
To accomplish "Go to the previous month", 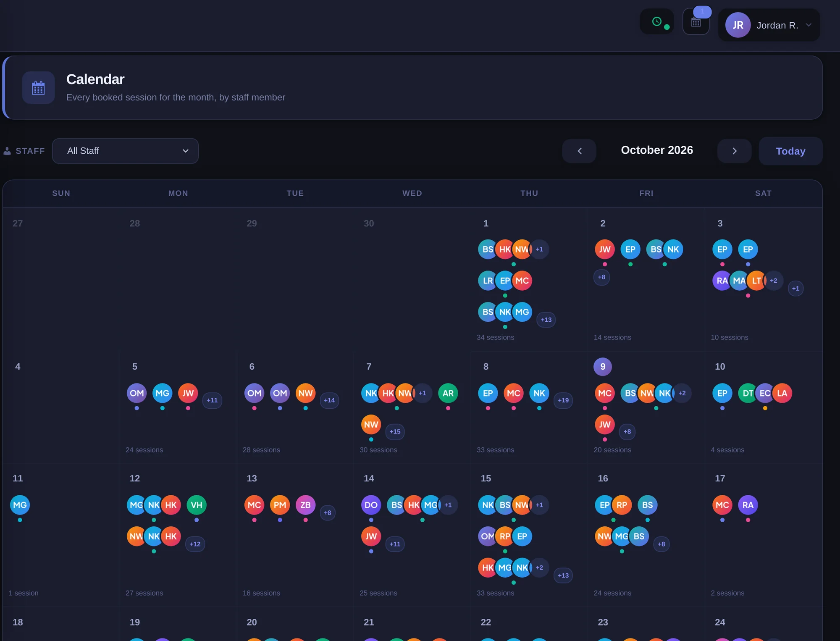I will click(x=579, y=151).
